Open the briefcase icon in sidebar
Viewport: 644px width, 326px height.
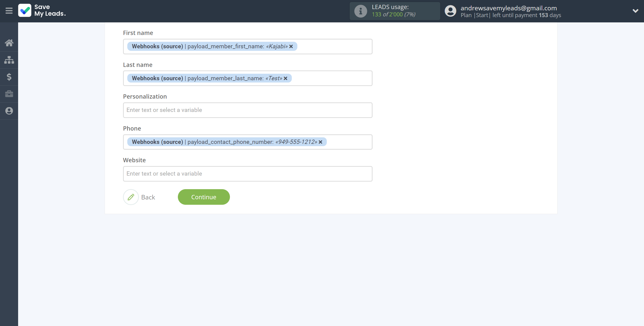coord(9,94)
